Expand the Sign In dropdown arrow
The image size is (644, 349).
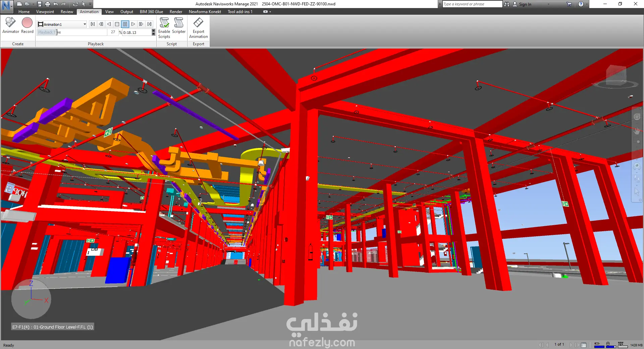pos(549,4)
